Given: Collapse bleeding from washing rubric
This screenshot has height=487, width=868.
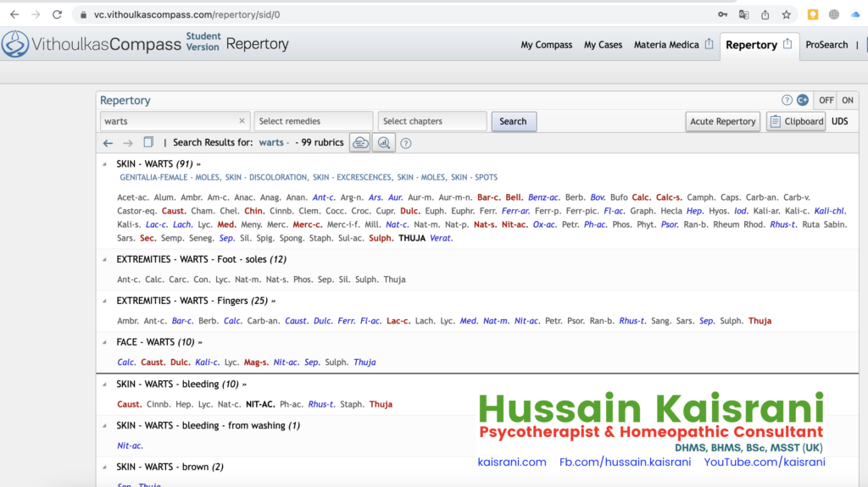Looking at the screenshot, I should coord(104,425).
